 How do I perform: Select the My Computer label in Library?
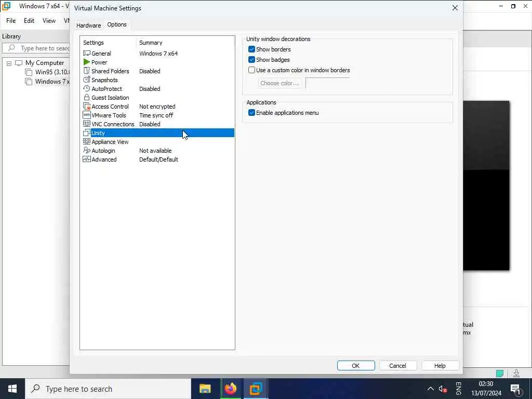45,63
